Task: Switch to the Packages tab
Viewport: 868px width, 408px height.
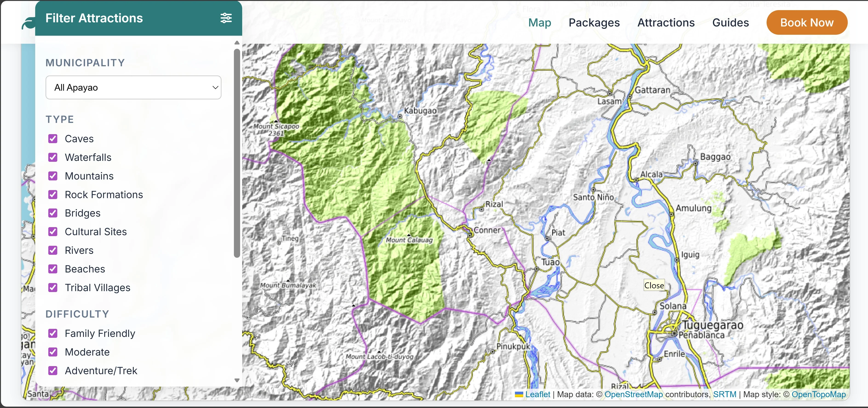Action: point(594,22)
